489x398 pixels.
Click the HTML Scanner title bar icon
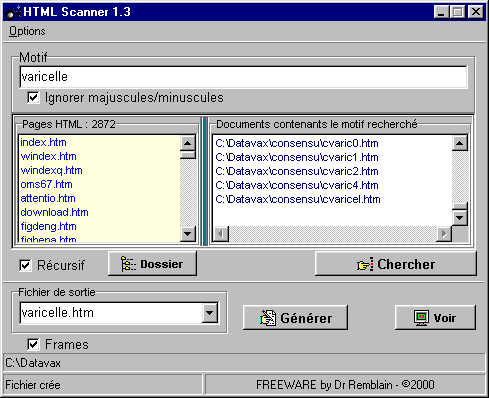click(13, 12)
